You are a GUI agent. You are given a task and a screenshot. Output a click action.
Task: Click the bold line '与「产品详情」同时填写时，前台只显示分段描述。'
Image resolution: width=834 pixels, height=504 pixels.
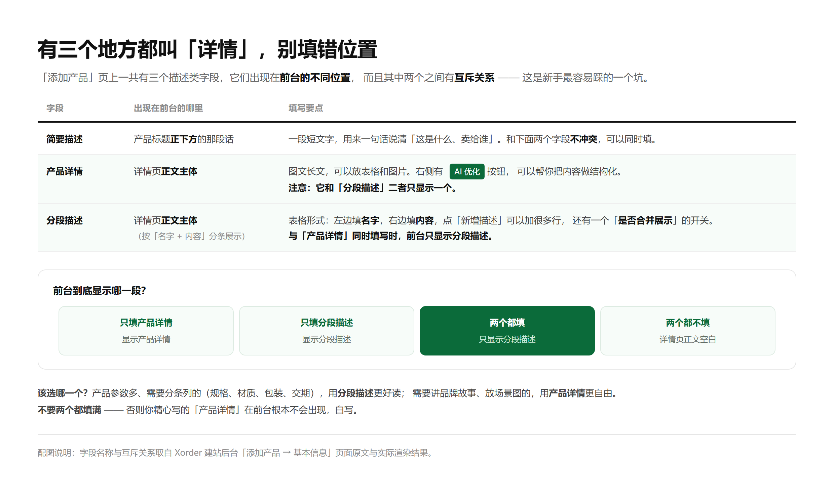[390, 236]
